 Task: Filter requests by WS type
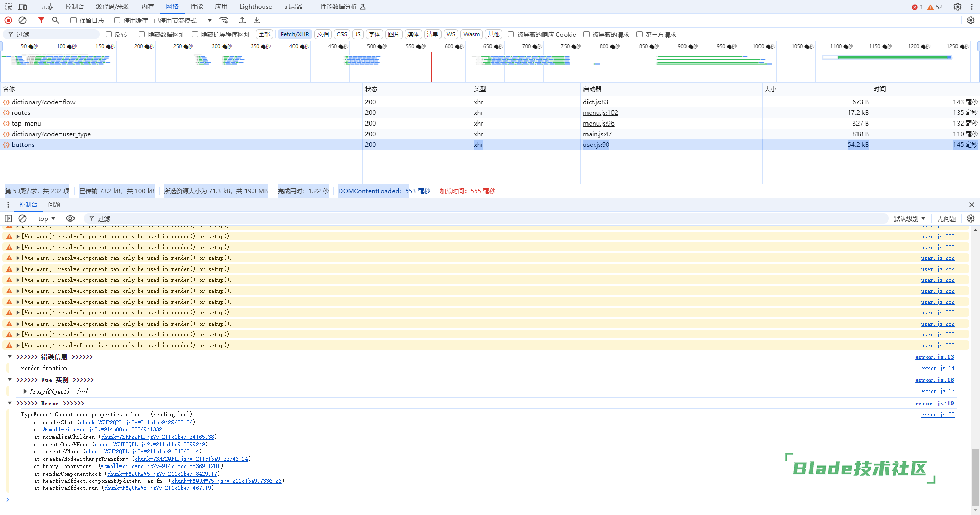pyautogui.click(x=451, y=34)
